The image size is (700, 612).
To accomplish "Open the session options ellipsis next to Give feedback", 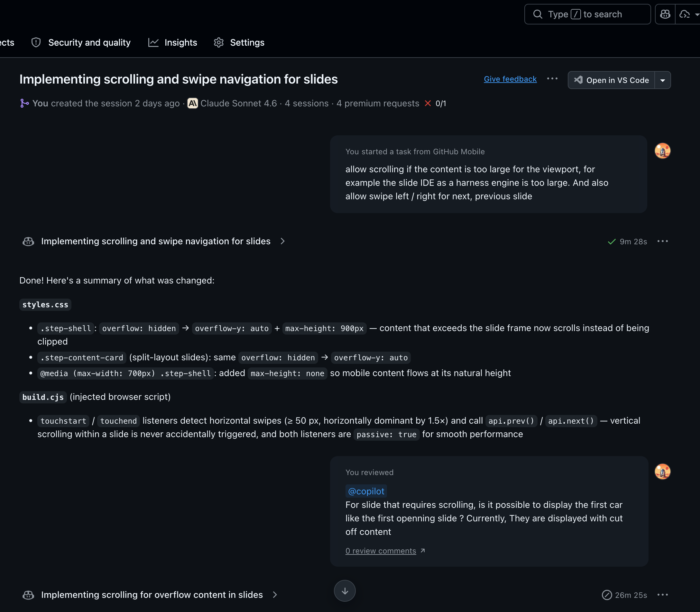I will tap(552, 79).
